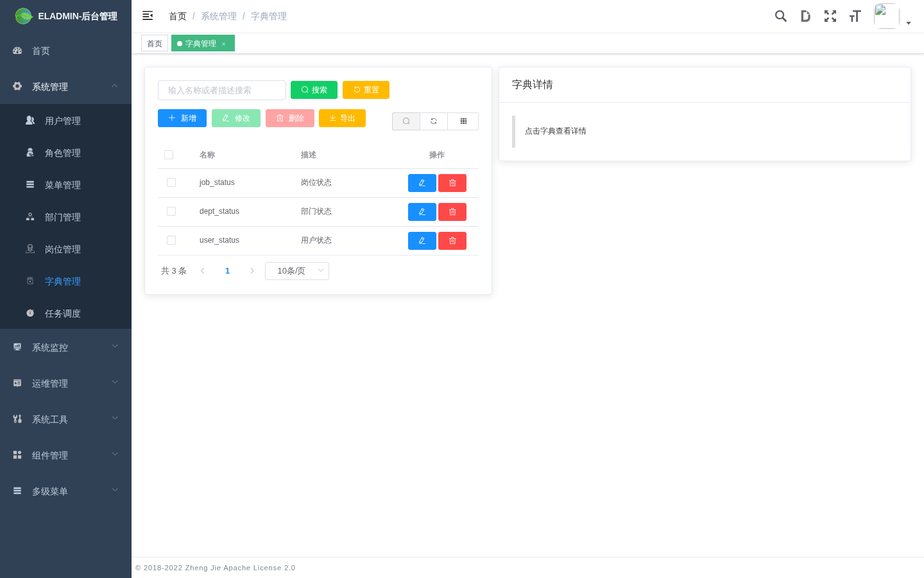Viewport: 924px width, 578px height.
Task: Expand the 运维管理 sidebar menu
Action: coord(65,383)
